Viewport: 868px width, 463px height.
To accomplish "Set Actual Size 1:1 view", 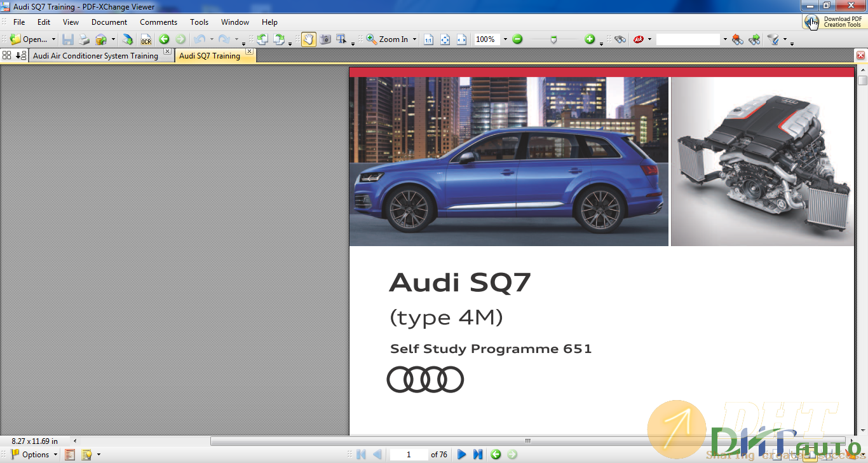I will [x=428, y=39].
